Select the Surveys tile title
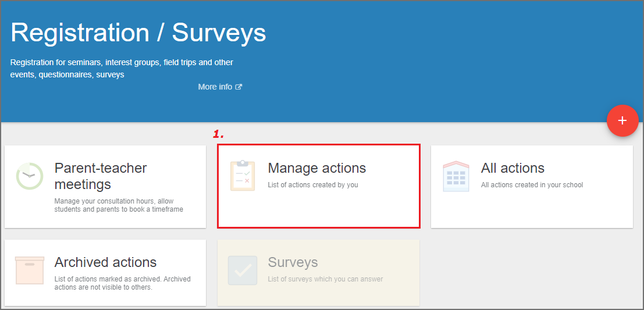 [x=293, y=262]
